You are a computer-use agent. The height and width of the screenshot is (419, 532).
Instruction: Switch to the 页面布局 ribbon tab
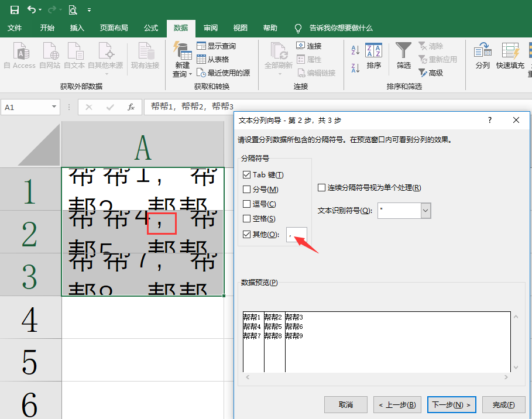pos(114,28)
